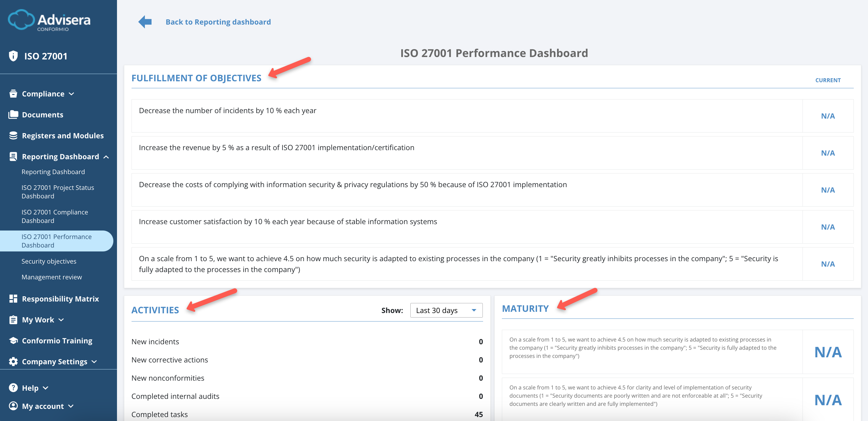The width and height of the screenshot is (868, 421).
Task: Click the Back to Reporting dashboard link
Action: [218, 22]
